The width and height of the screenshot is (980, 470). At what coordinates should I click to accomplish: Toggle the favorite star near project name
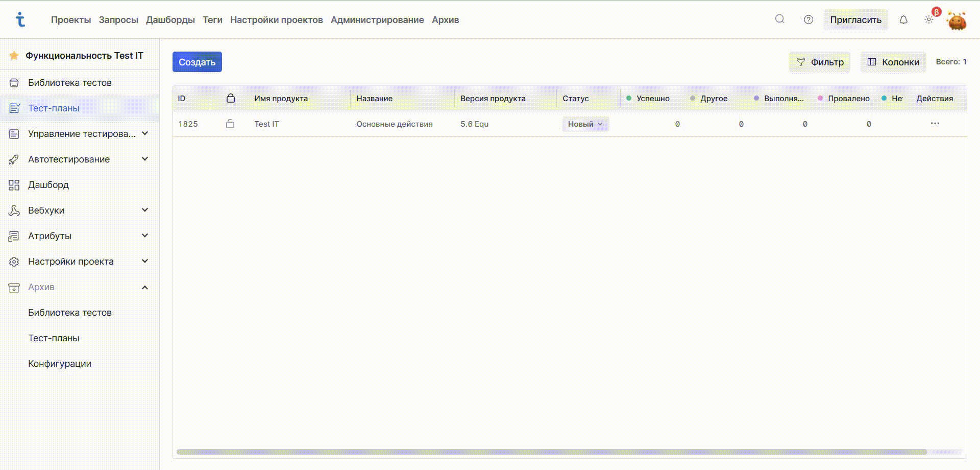tap(14, 55)
